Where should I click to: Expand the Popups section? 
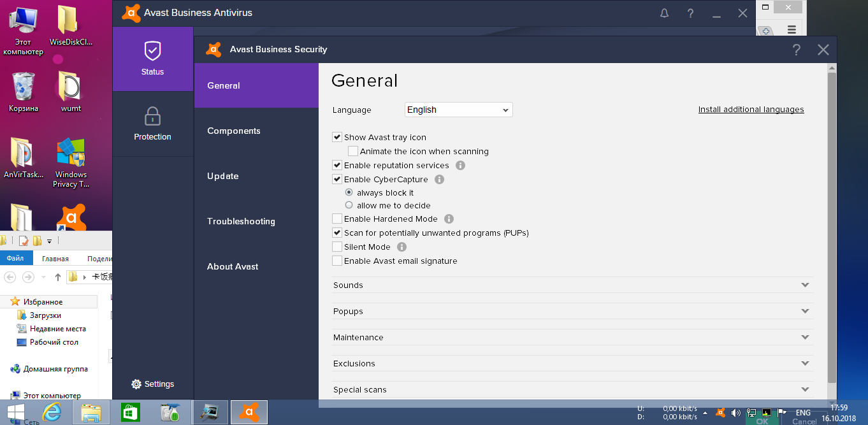point(573,312)
